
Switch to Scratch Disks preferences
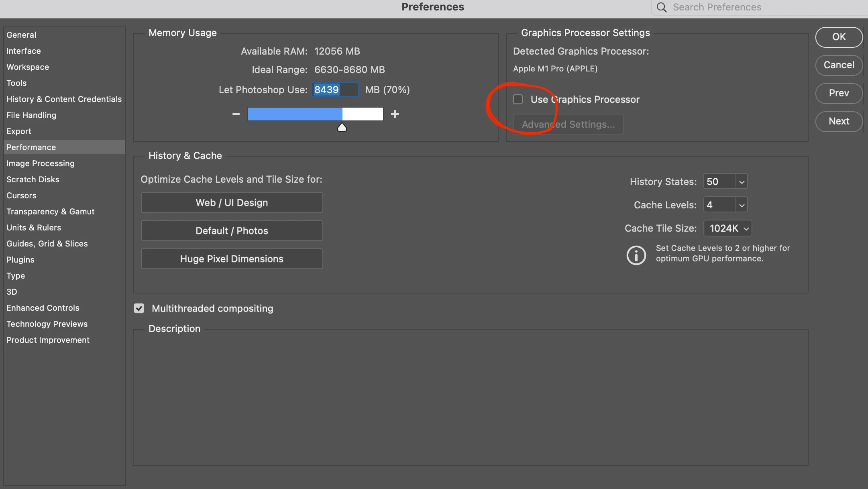33,179
